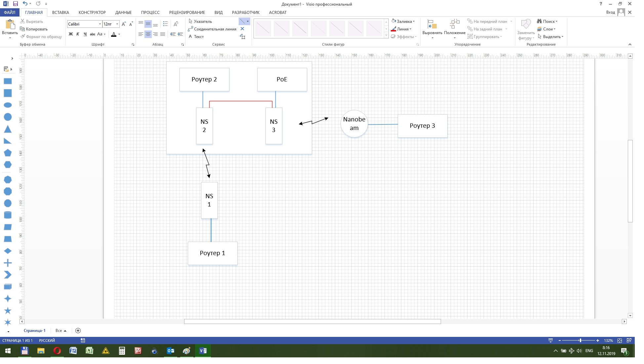This screenshot has width=644, height=364.
Task: Click the Вход sign-in link
Action: [610, 12]
